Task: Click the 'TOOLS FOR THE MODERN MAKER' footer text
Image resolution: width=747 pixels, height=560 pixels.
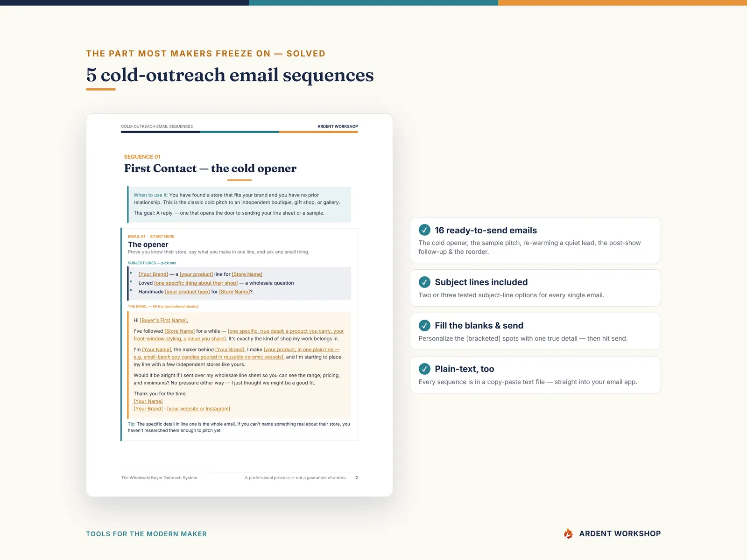Action: pos(146,534)
